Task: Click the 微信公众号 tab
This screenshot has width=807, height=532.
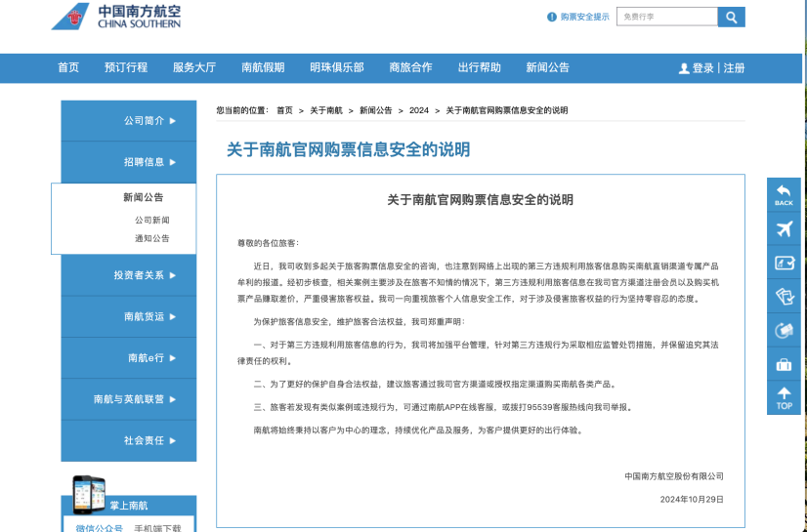Action: (100, 528)
